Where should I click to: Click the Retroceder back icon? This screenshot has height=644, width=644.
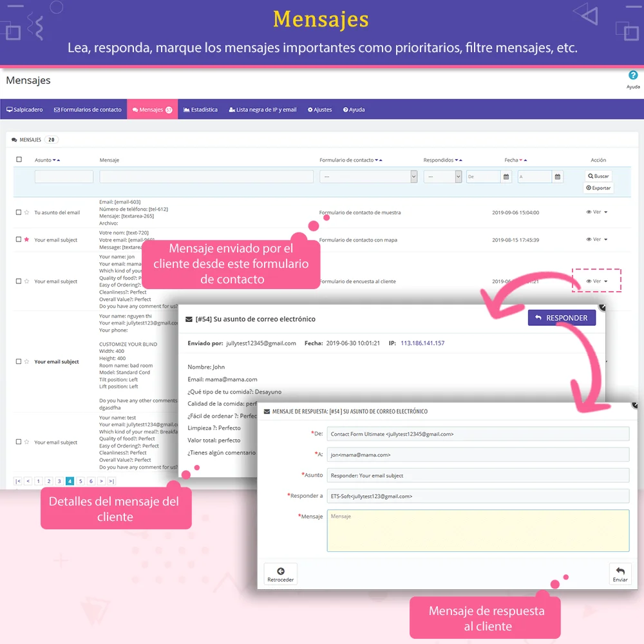[x=280, y=571]
